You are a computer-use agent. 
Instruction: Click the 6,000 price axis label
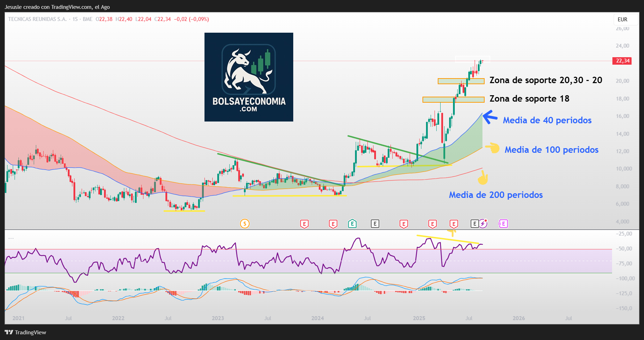622,204
